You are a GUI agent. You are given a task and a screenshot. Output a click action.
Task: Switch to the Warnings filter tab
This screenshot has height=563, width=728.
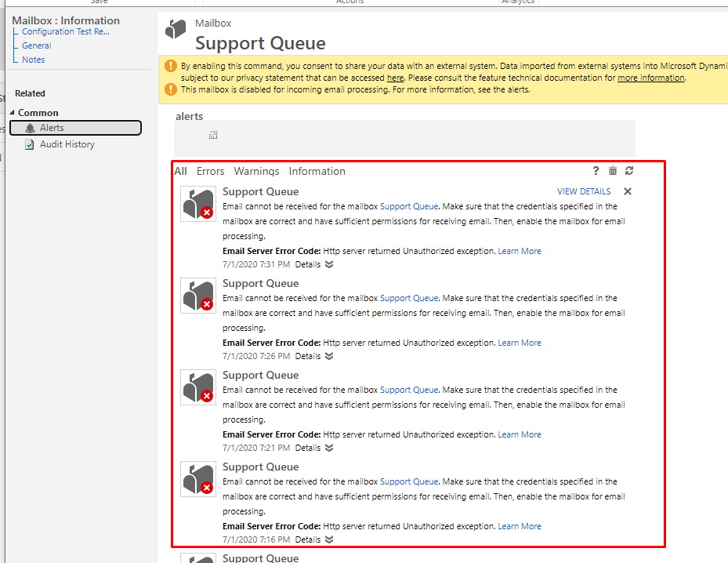point(256,171)
